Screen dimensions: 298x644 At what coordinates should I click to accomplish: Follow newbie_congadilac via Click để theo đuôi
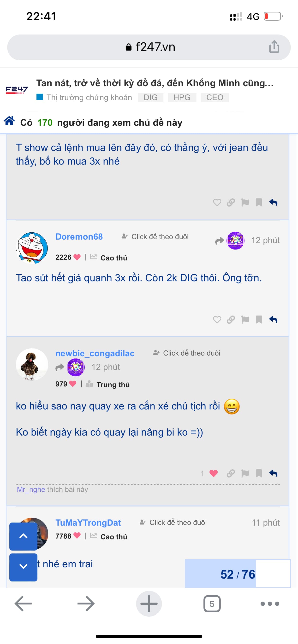(x=187, y=353)
